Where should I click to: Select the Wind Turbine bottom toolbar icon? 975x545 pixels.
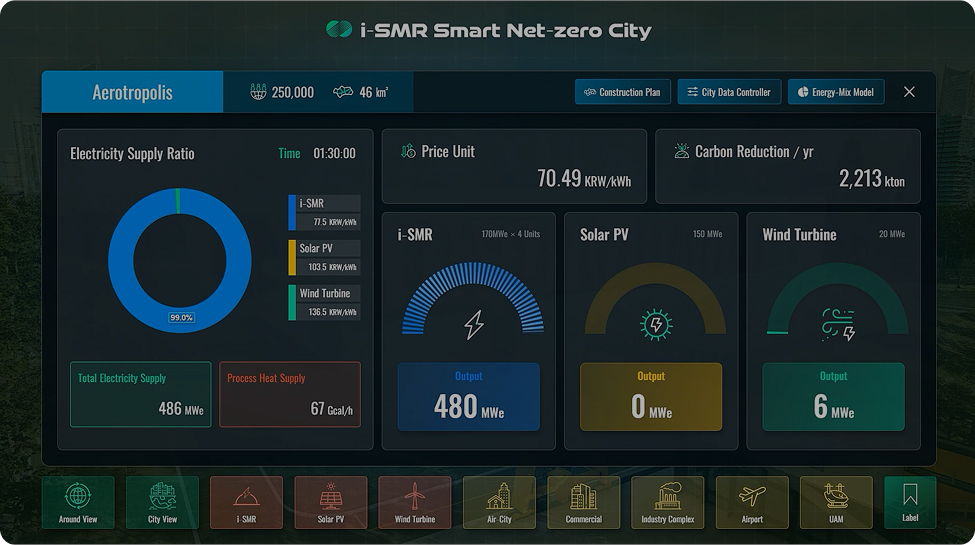point(415,502)
